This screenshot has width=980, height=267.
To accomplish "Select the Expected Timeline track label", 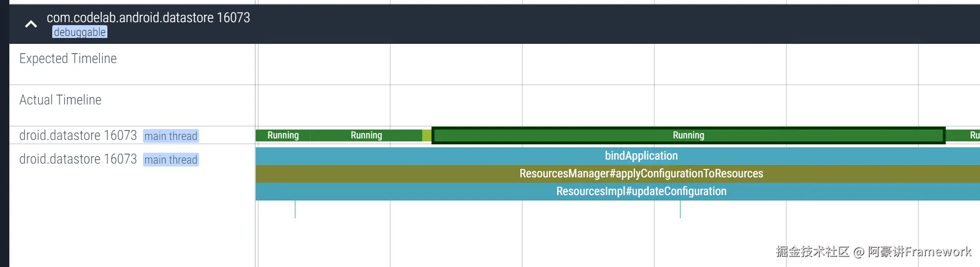I will [x=68, y=59].
